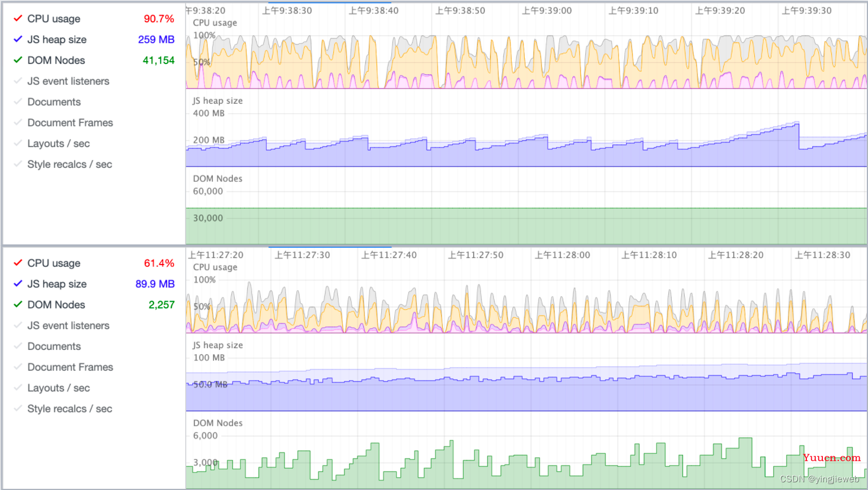Click the 89.9 MB heap size value
868x490 pixels.
[x=155, y=284]
